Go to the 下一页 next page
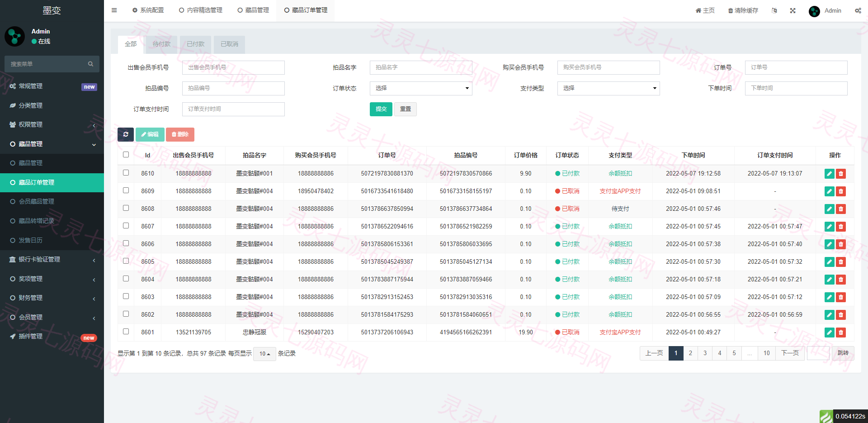 (x=790, y=353)
